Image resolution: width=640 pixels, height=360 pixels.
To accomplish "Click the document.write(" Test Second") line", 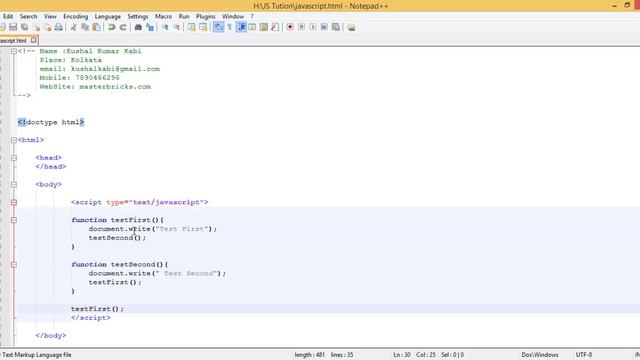I will tap(157, 273).
